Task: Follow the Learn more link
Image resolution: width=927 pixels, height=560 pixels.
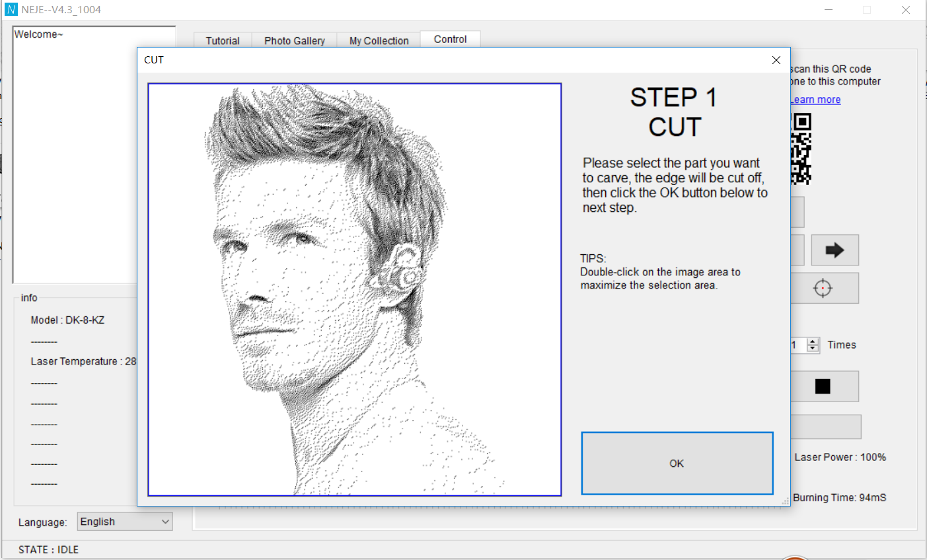Action: pos(815,100)
